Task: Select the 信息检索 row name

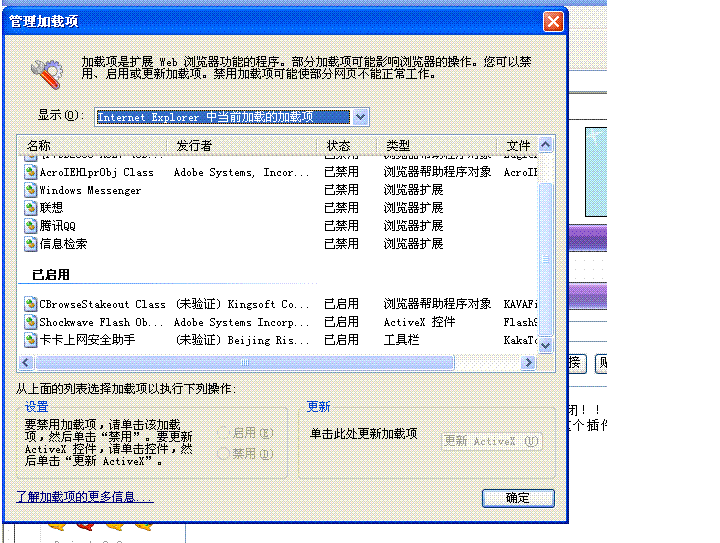Action: [63, 244]
